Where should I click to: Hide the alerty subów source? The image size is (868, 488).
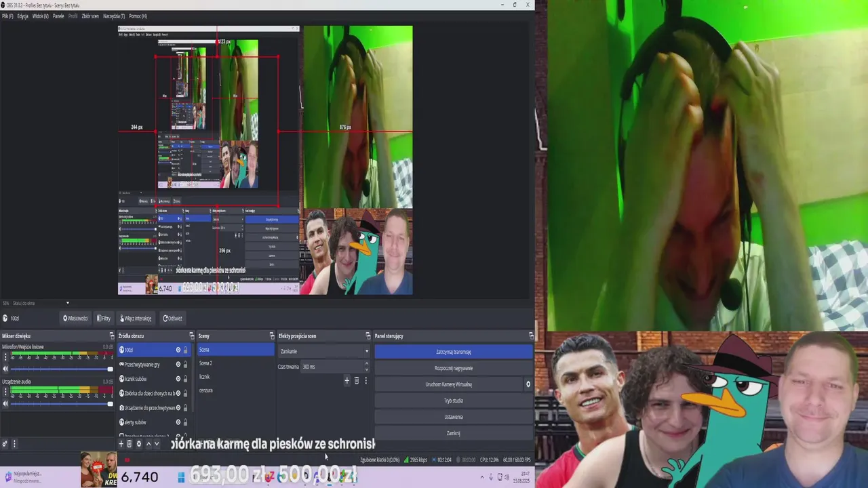click(178, 422)
